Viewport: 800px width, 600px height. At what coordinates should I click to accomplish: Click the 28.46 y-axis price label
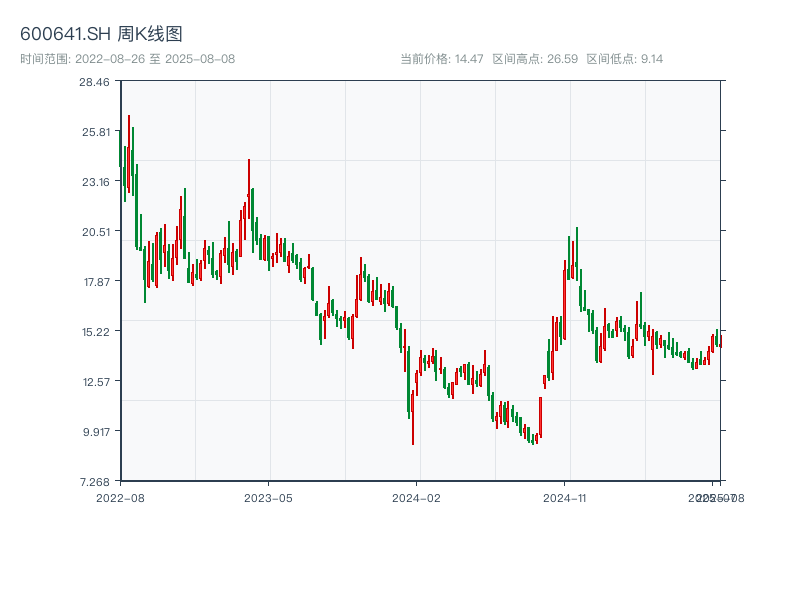(x=96, y=82)
